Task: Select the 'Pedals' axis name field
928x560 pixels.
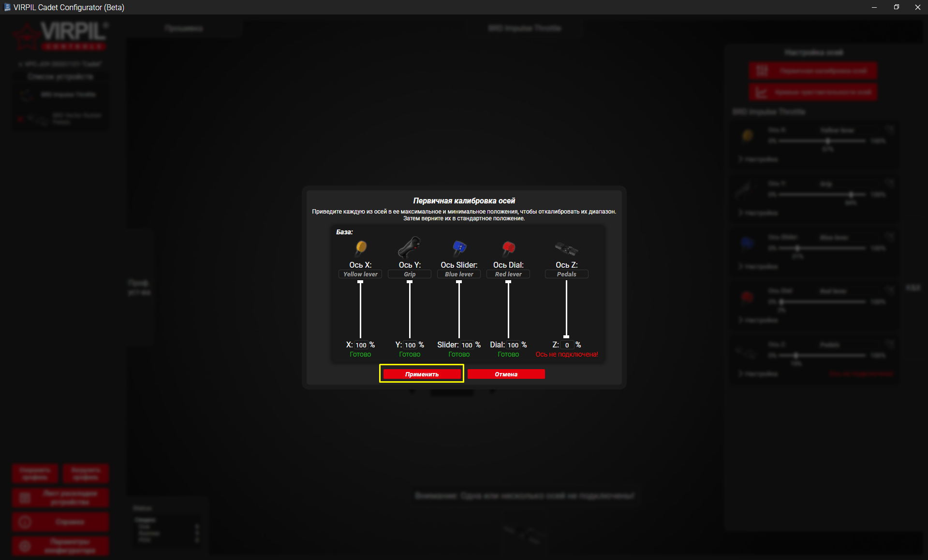Action: pos(566,274)
